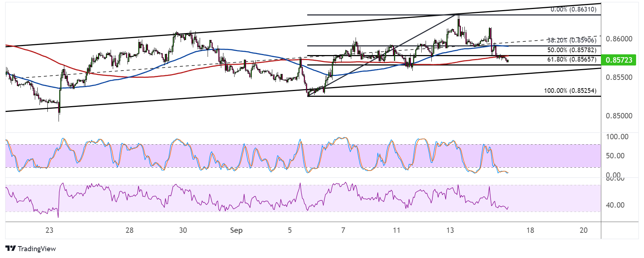Click the 40.00 RSI scale label
Screen dimensions: 644x258
click(615, 205)
